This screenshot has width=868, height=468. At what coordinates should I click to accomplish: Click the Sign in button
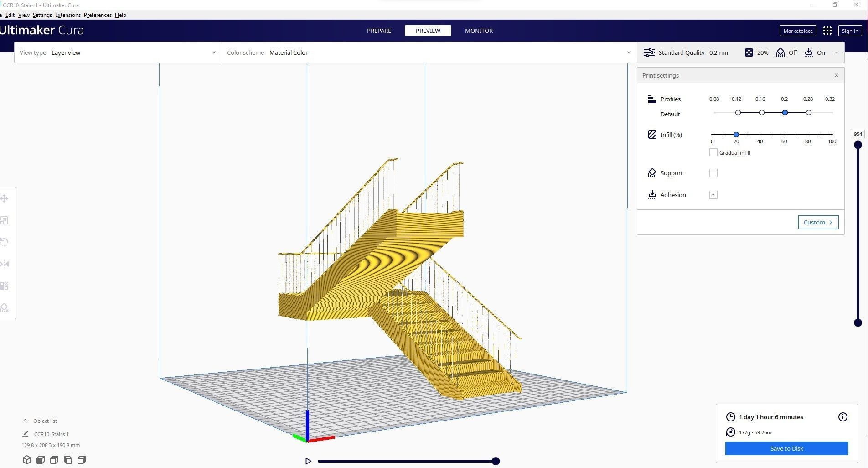850,31
